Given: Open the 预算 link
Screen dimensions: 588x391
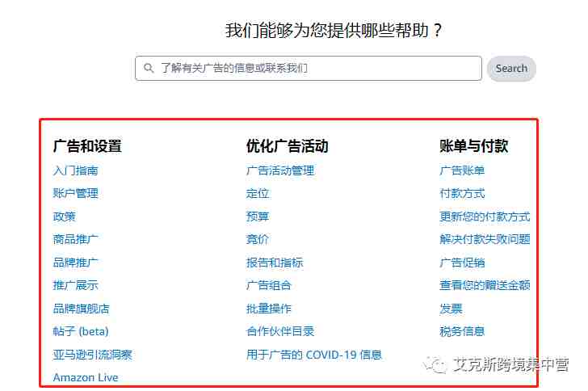Looking at the screenshot, I should point(258,217).
